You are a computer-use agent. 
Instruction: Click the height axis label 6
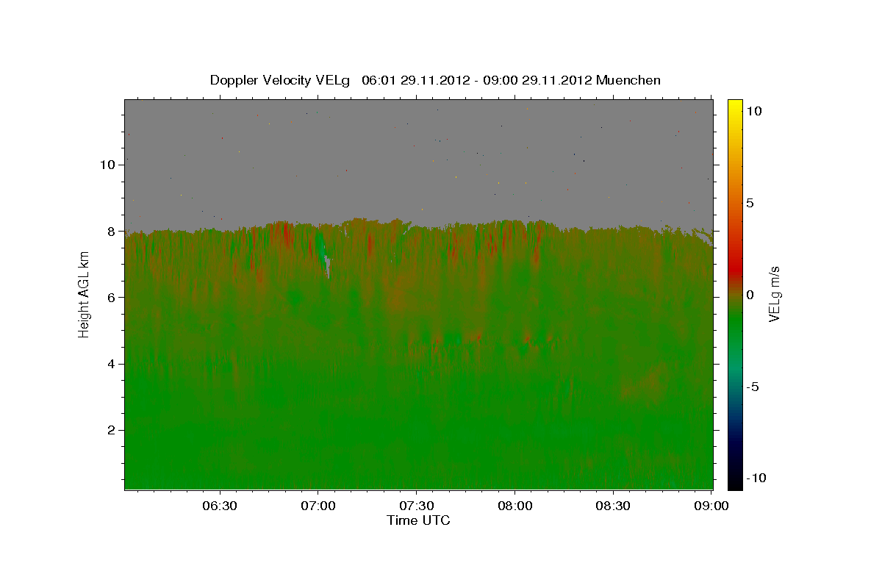112,297
